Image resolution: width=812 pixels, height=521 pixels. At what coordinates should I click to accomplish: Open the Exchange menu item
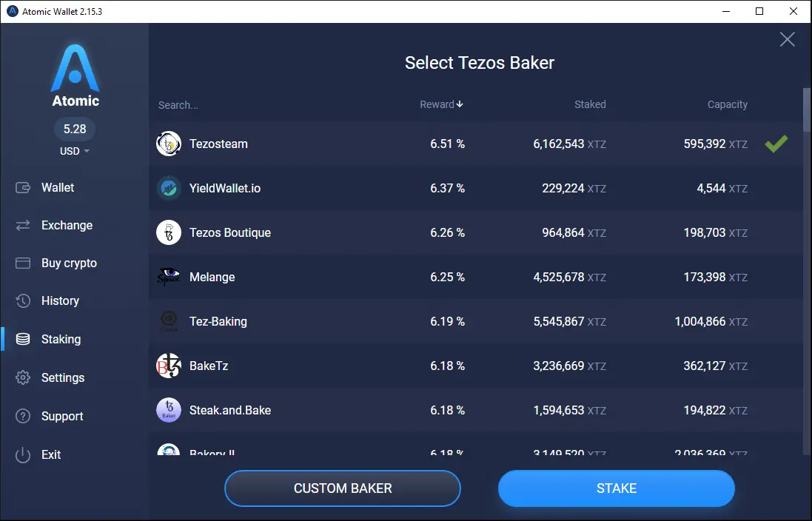click(x=67, y=225)
